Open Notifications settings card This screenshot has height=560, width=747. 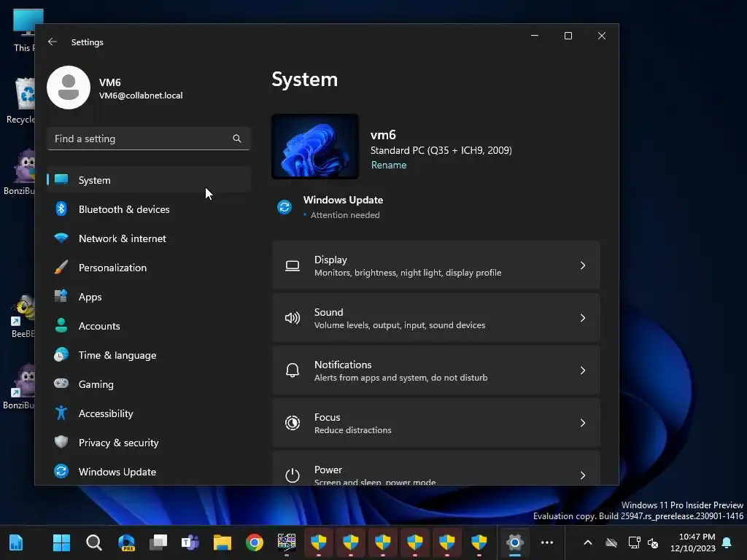tap(436, 370)
